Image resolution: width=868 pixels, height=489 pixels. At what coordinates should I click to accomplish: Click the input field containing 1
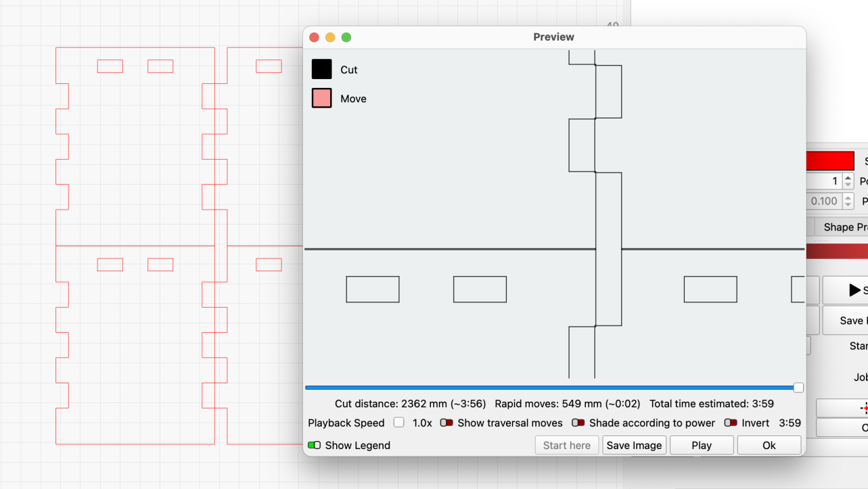(x=825, y=181)
